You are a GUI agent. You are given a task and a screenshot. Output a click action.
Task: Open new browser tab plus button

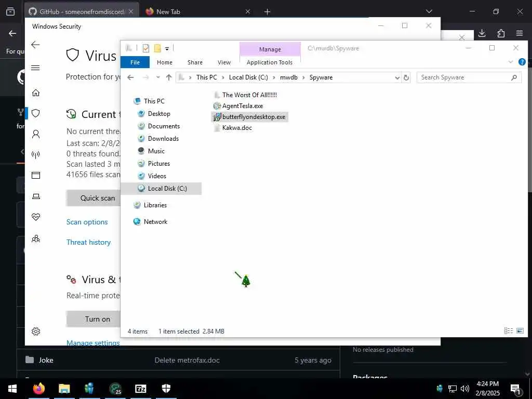[268, 12]
